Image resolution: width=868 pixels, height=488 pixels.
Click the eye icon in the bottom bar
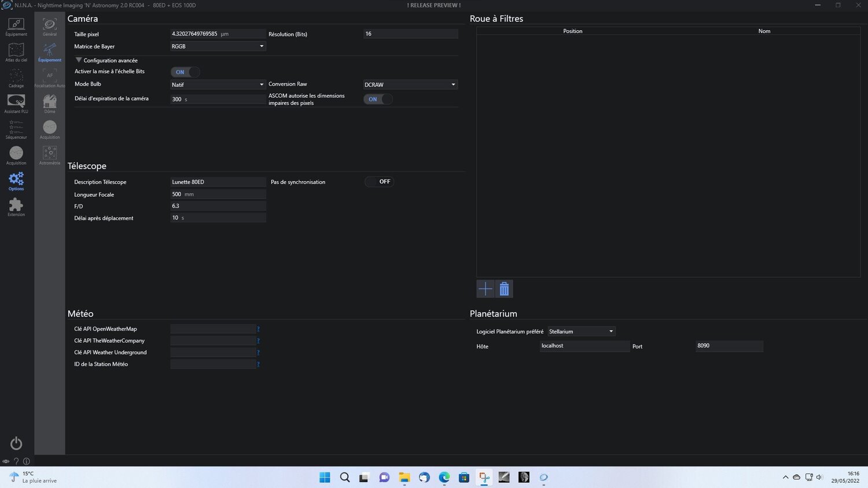point(6,461)
